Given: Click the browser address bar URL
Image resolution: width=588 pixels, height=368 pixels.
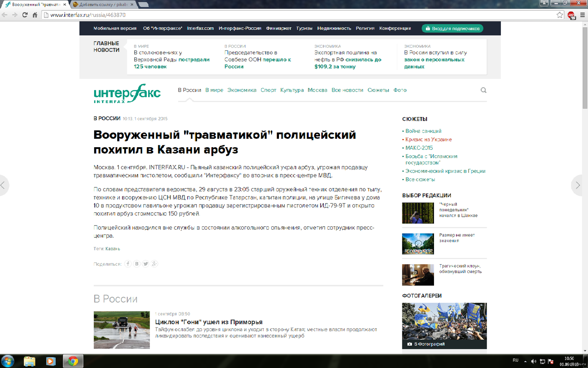Looking at the screenshot, I should click(x=88, y=15).
